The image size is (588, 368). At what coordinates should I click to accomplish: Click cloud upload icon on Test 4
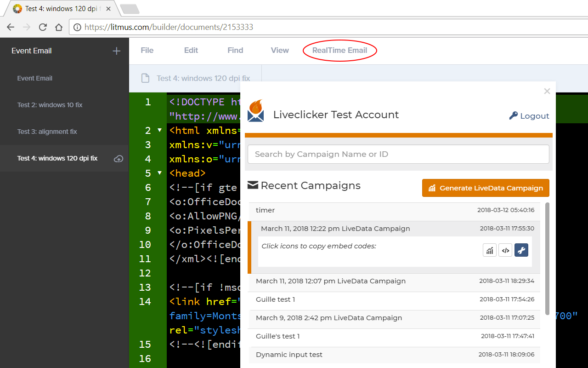119,159
